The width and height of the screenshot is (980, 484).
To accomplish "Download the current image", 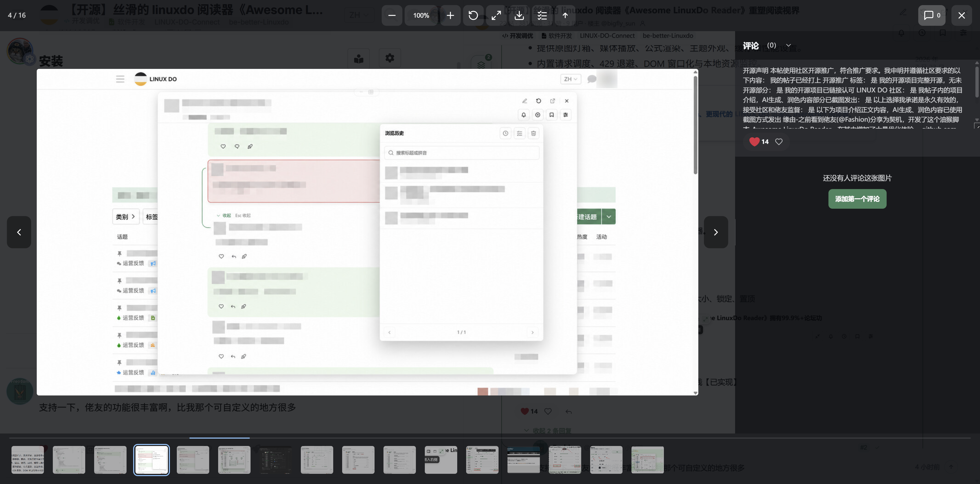I will 519,16.
